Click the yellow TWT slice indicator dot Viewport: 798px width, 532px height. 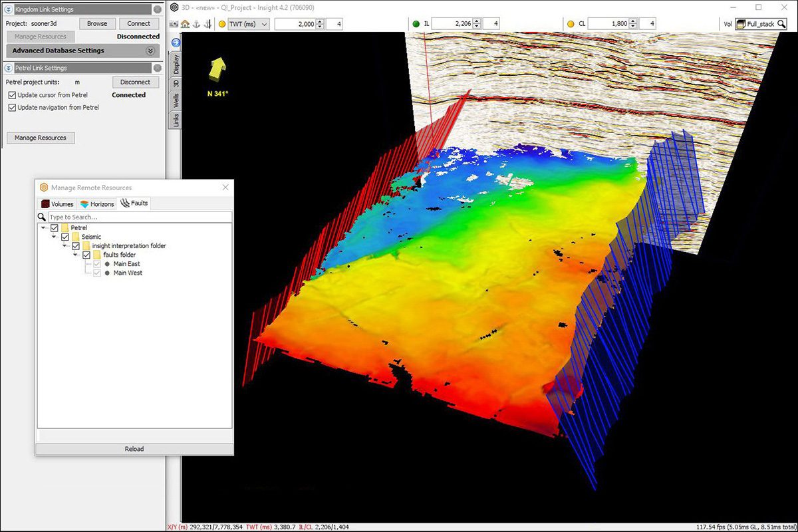[x=222, y=24]
